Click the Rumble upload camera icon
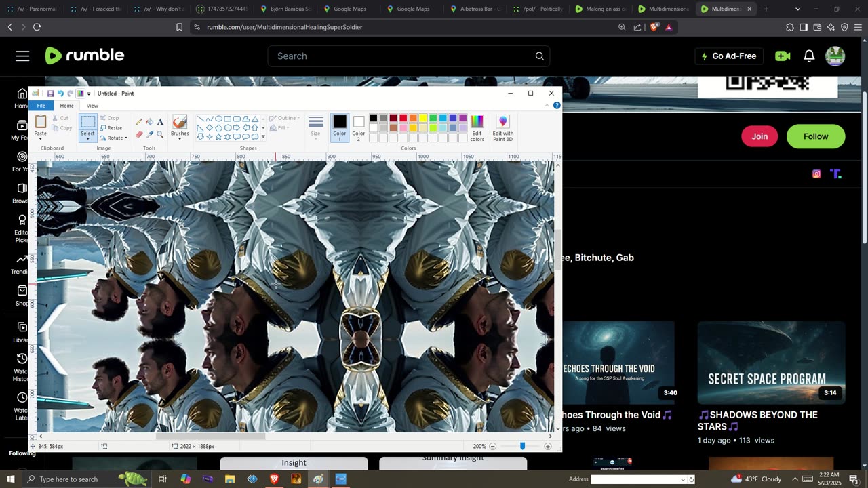 point(783,56)
